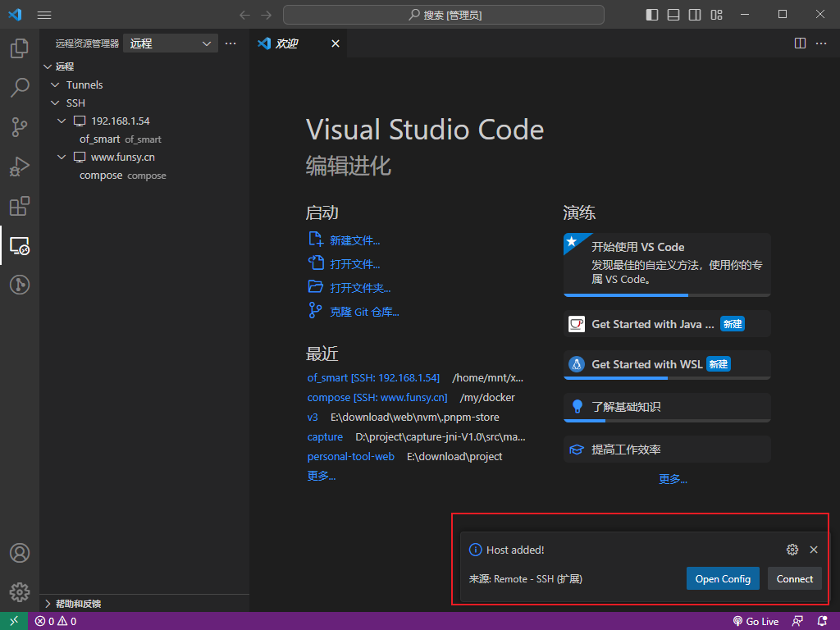Viewport: 840px width, 630px height.
Task: Click Go Live in status bar
Action: click(756, 622)
